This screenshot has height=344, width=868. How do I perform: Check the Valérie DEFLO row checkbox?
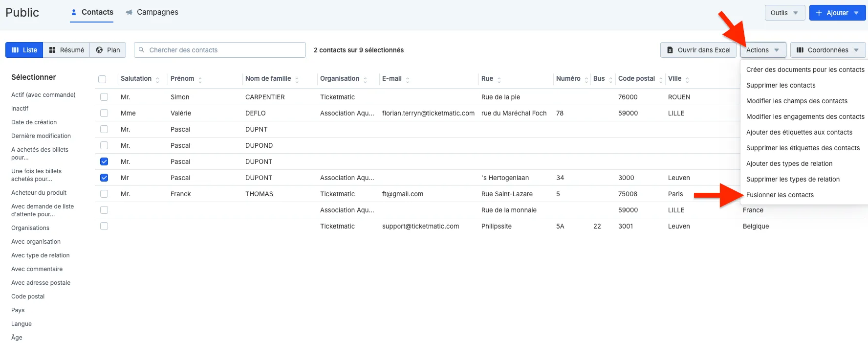point(104,113)
